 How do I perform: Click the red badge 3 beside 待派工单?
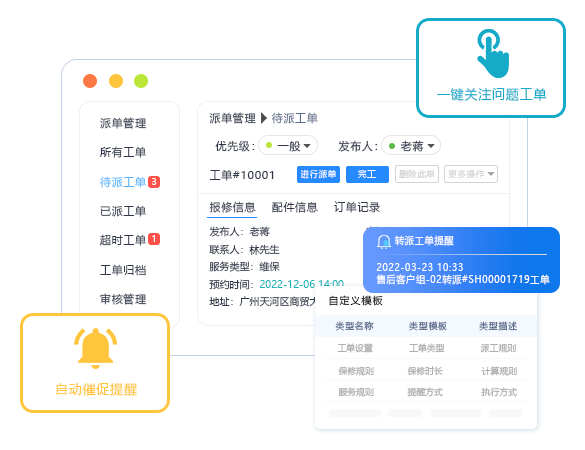[154, 182]
